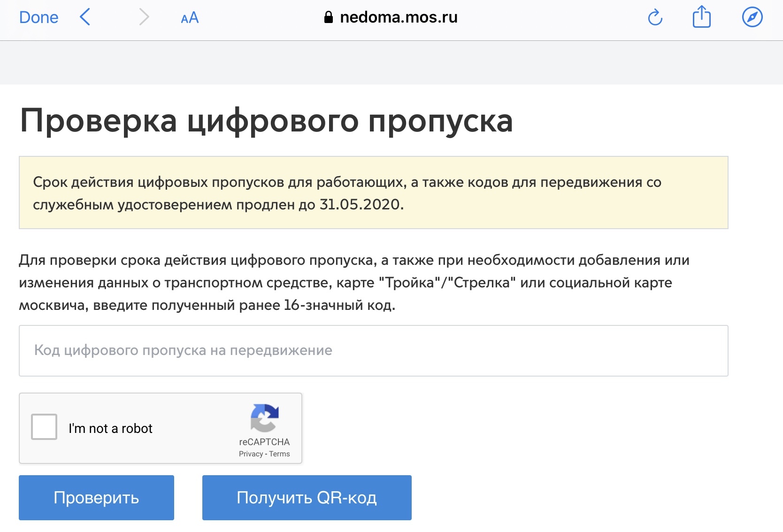Reload the page with the refresh icon

tap(655, 18)
